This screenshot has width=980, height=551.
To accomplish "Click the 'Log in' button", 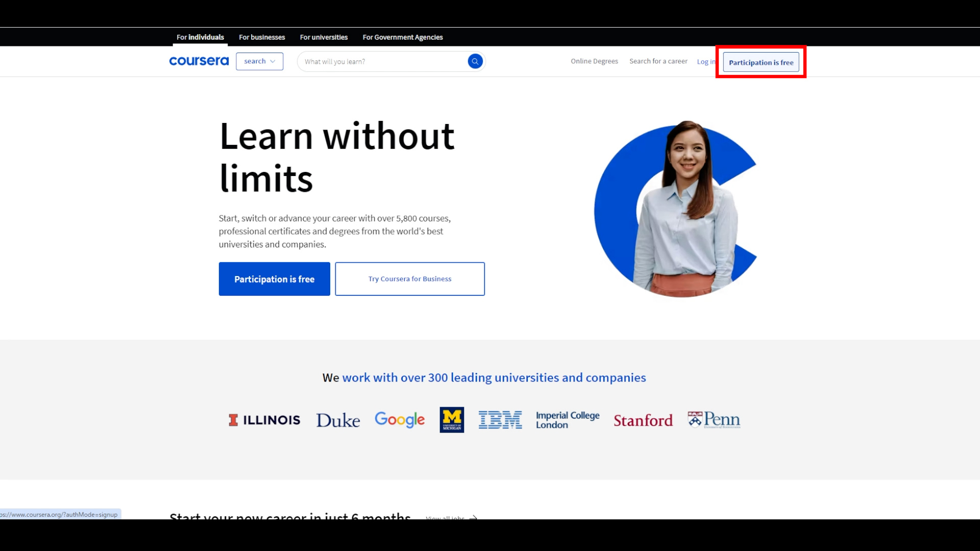I will [706, 61].
